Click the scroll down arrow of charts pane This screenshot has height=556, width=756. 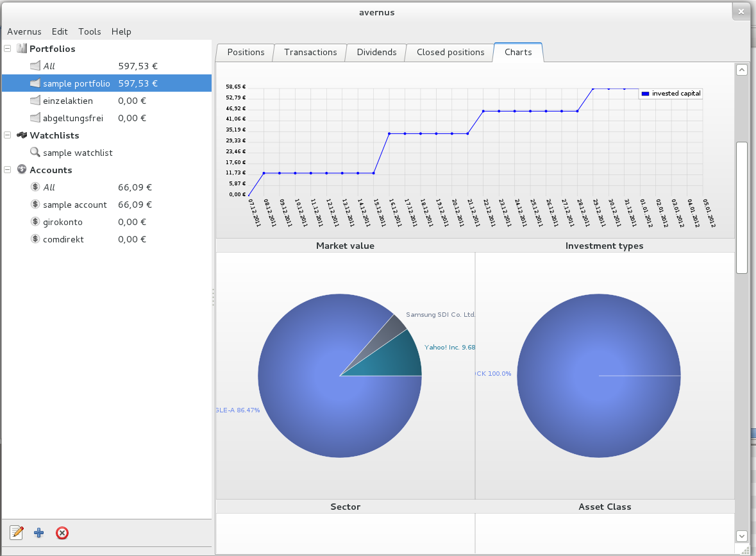point(741,535)
